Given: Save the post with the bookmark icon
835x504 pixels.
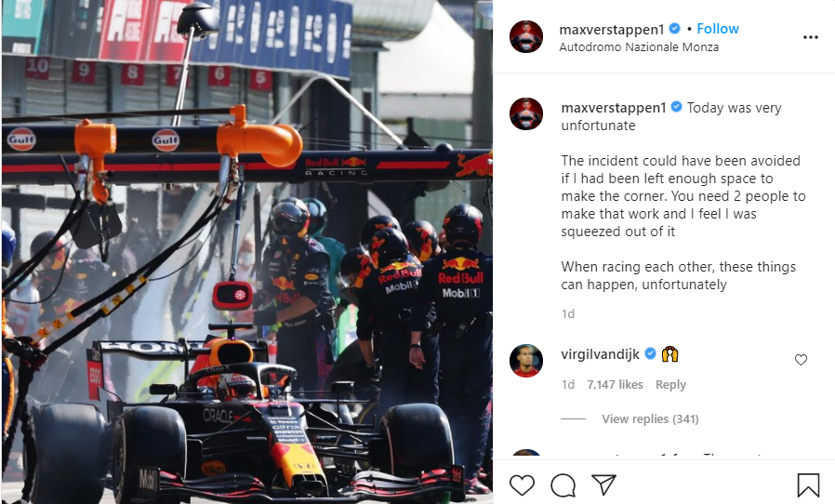Looking at the screenshot, I should point(808,484).
